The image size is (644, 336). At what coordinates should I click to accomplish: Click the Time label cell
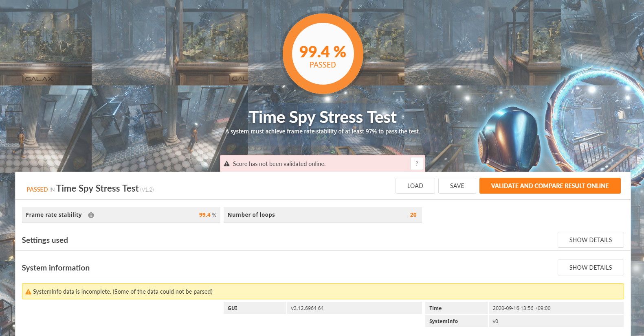click(457, 308)
